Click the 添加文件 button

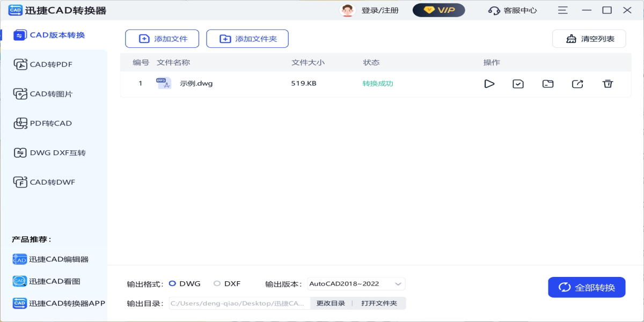click(162, 39)
